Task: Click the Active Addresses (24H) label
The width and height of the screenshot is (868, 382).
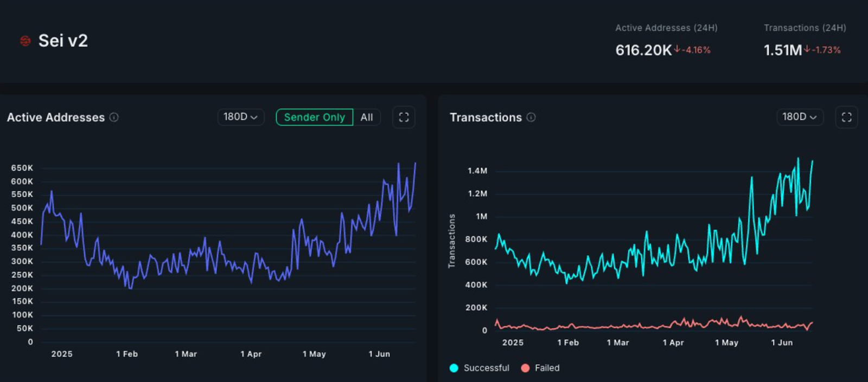Action: click(666, 28)
